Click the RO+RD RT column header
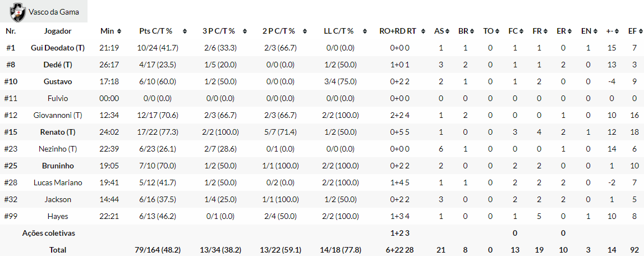Viewport: 644px width, 256px height. 398,31
